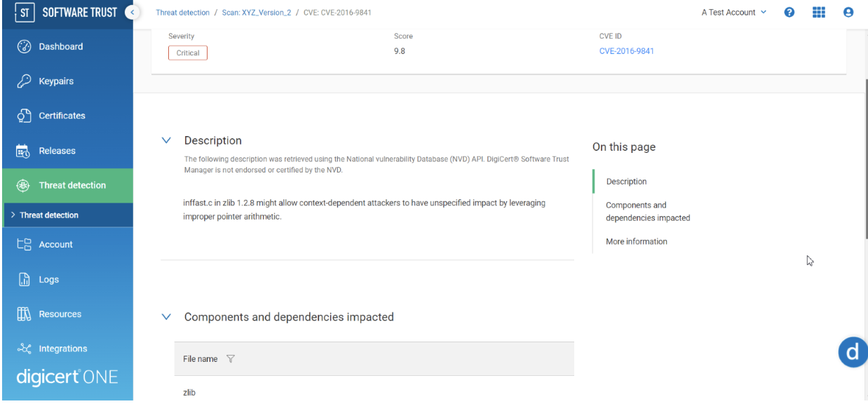Click the Certificates icon in sidebar
The height and width of the screenshot is (411, 868).
(23, 116)
